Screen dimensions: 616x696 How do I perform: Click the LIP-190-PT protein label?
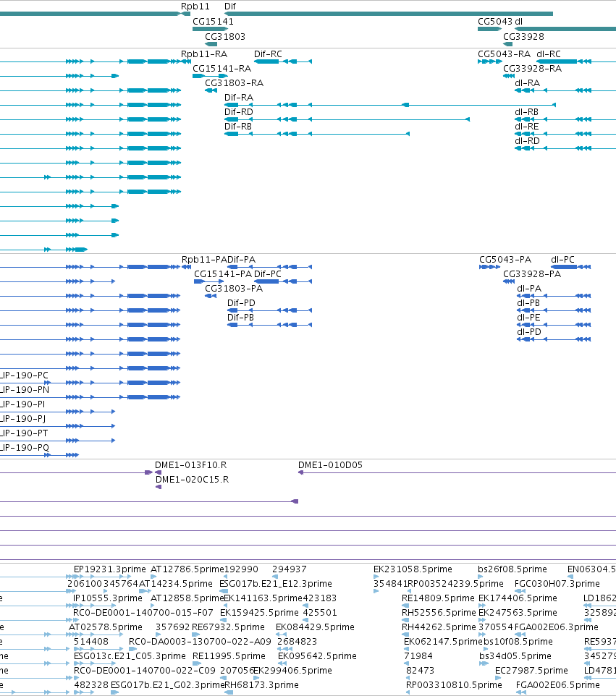tap(24, 433)
